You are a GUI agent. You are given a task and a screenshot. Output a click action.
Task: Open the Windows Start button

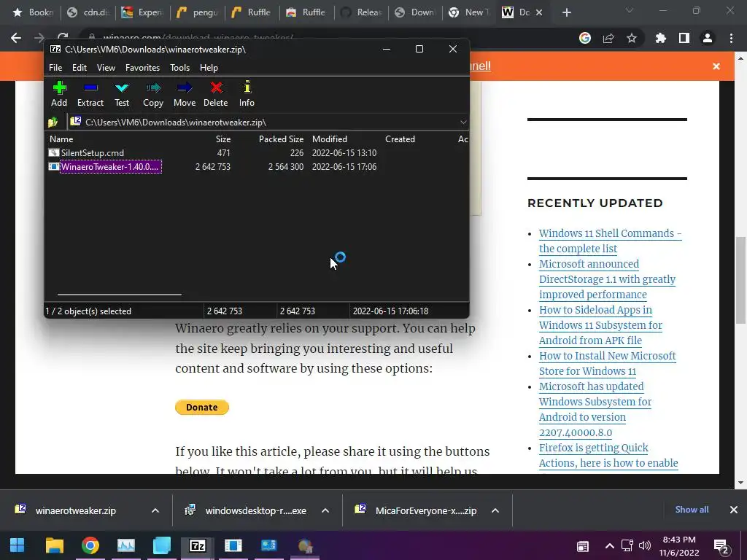pos(18,545)
